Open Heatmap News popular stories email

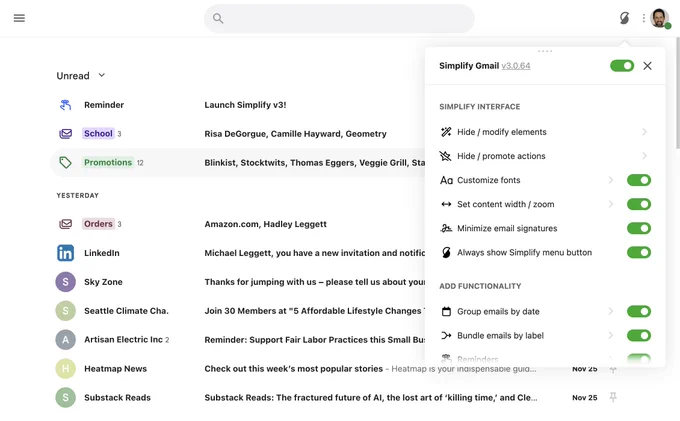pyautogui.click(x=294, y=369)
